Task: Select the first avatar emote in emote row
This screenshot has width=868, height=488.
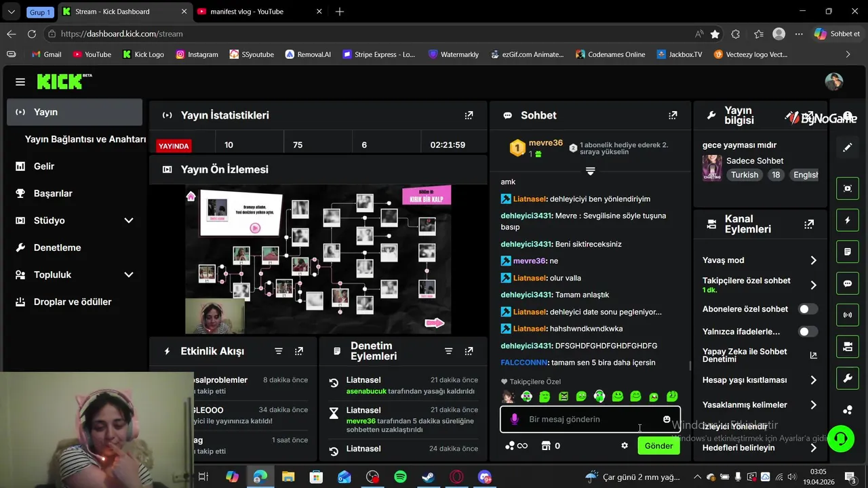Action: [508, 396]
